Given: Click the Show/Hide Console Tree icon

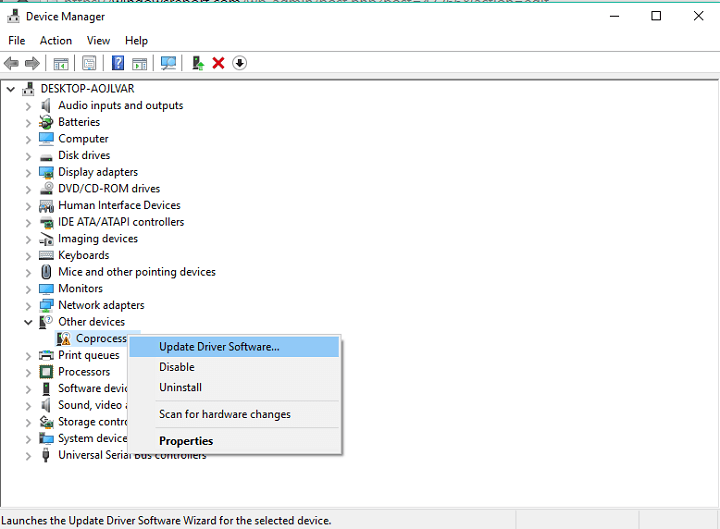Looking at the screenshot, I should [x=61, y=63].
